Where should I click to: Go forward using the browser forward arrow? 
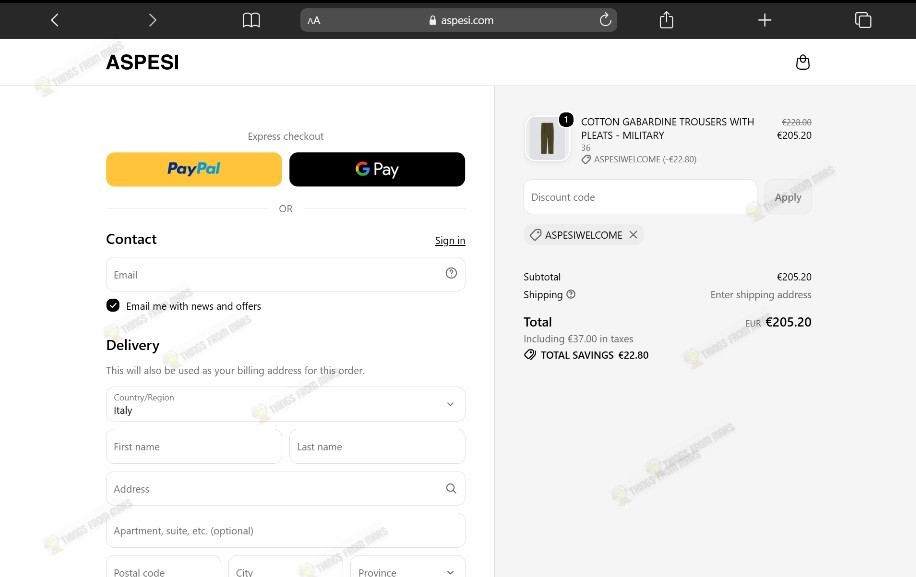[x=152, y=20]
